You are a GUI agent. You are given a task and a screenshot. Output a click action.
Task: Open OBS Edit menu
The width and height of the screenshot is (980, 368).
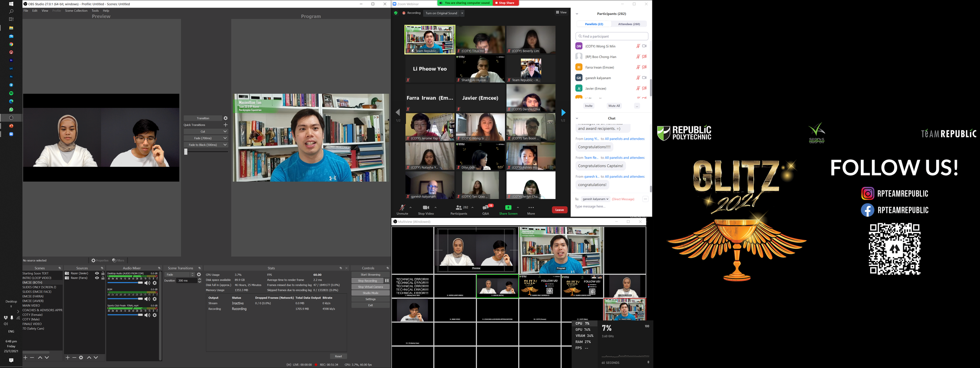[x=35, y=11]
